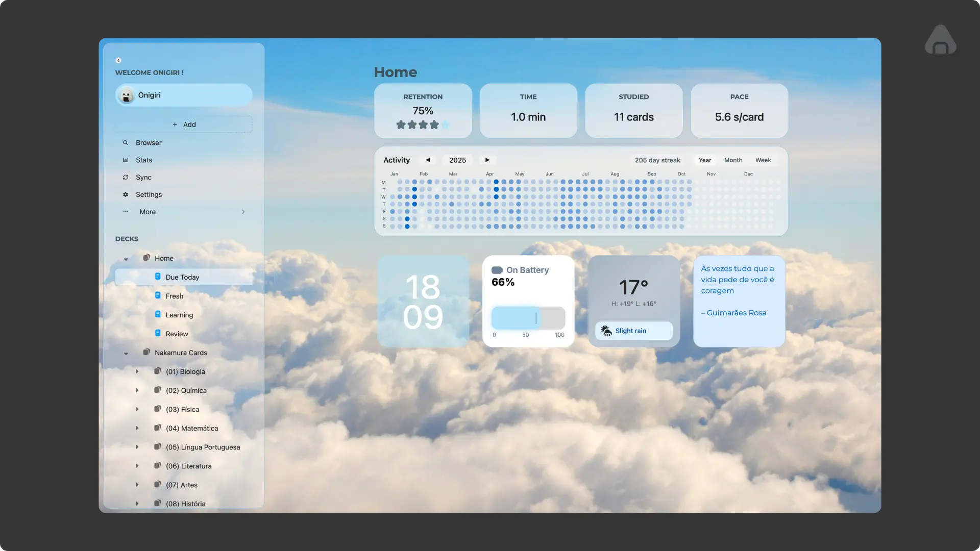980x551 pixels.
Task: Switch activity view to Week
Action: [x=763, y=160]
